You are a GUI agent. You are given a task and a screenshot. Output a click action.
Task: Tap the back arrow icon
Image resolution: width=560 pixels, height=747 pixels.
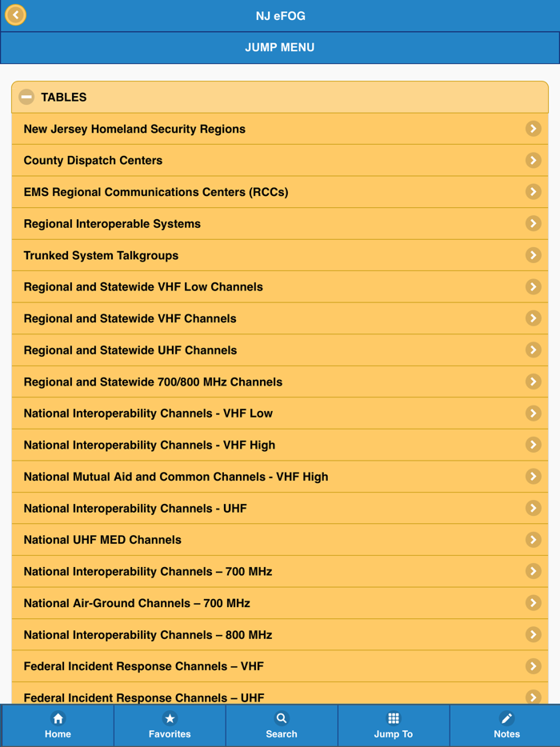click(16, 15)
